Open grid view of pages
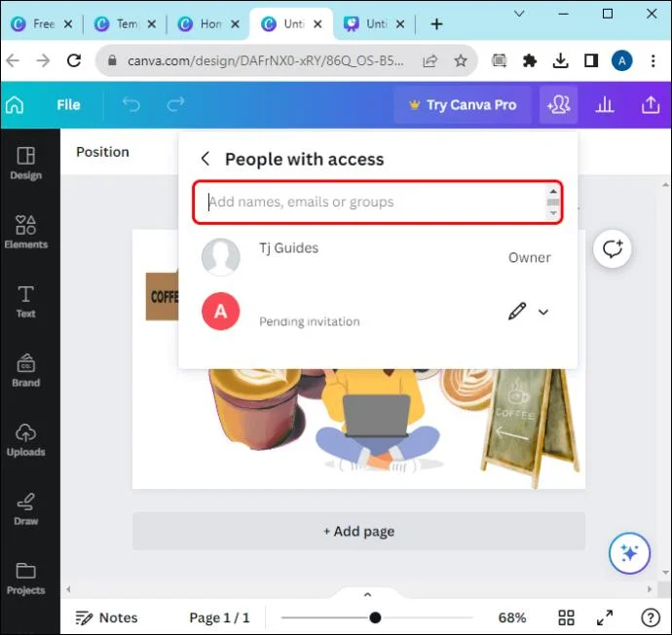672x635 pixels. point(566,617)
